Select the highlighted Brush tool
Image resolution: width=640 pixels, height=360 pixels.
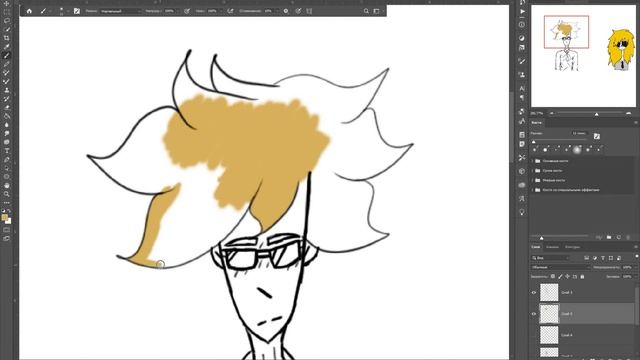coord(7,56)
